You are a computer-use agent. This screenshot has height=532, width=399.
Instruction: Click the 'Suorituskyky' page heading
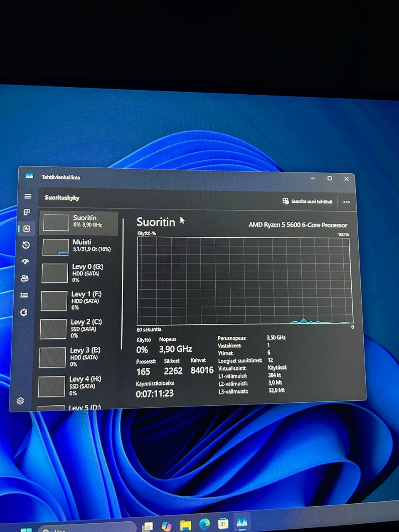pos(62,197)
